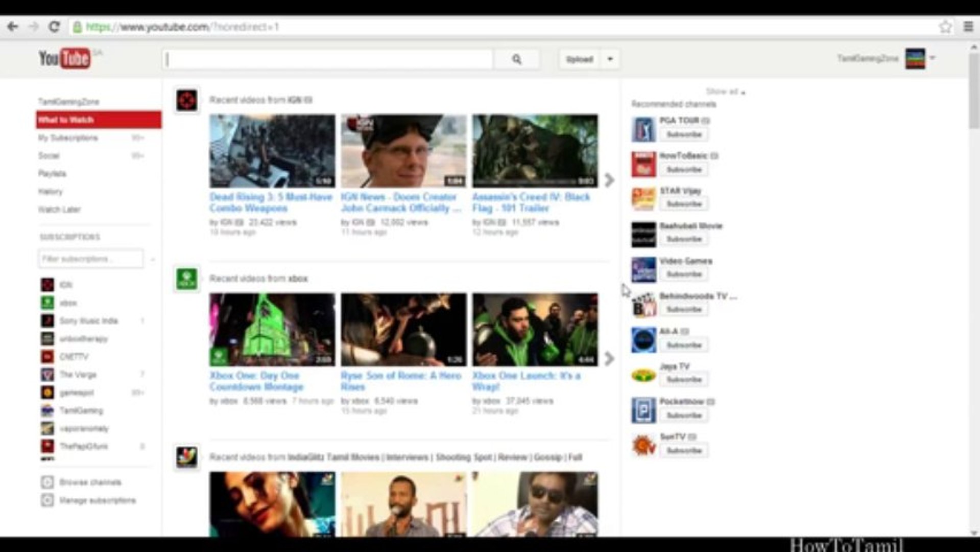Open the Pocketnow channel icon
Viewport: 980px width, 552px height.
[643, 410]
